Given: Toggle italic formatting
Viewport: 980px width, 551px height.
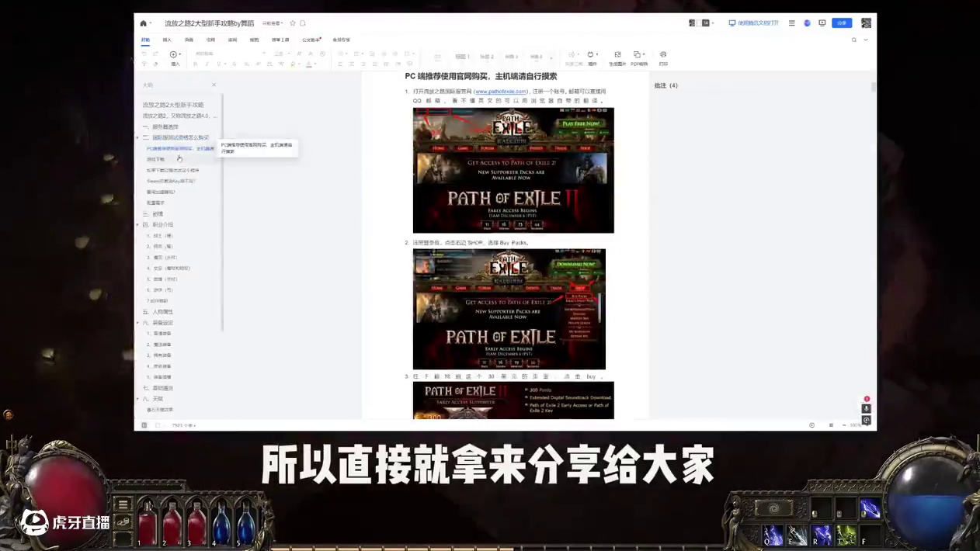Looking at the screenshot, I should [207, 64].
